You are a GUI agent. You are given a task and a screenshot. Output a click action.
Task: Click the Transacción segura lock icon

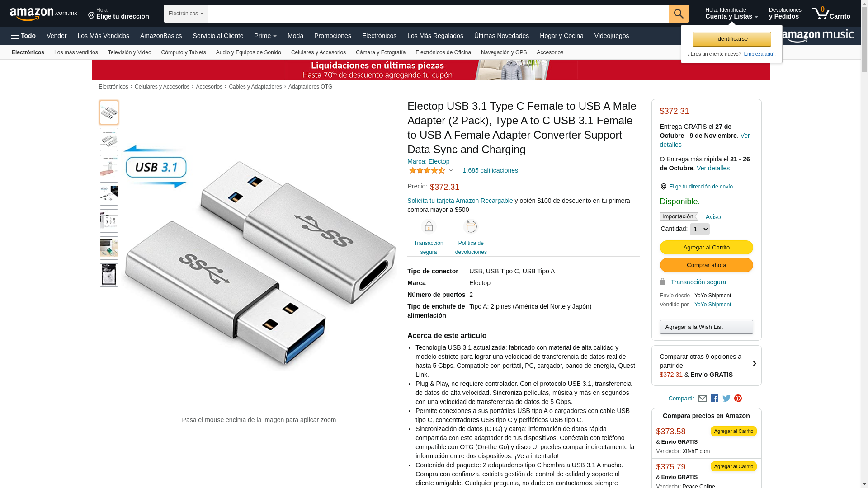pyautogui.click(x=429, y=227)
